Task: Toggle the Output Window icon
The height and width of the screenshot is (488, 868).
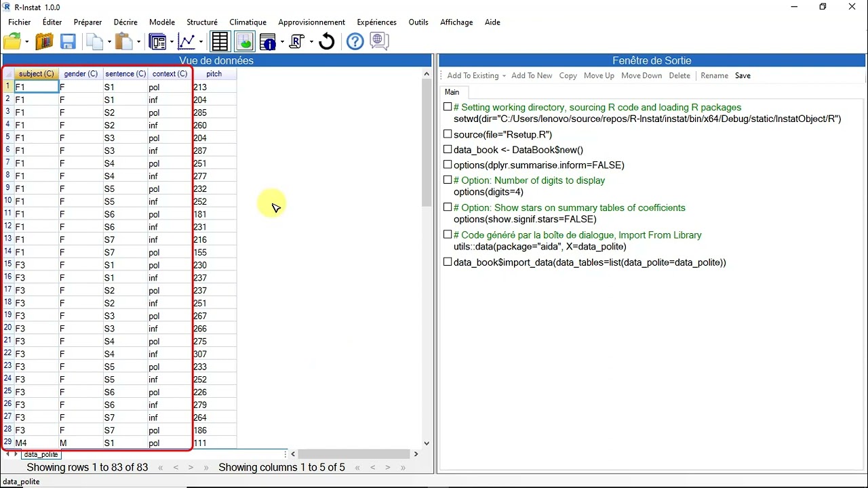Action: (245, 42)
